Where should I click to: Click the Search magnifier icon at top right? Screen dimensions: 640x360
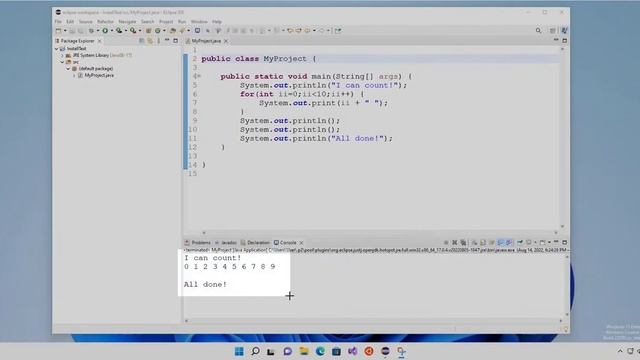pos(538,31)
